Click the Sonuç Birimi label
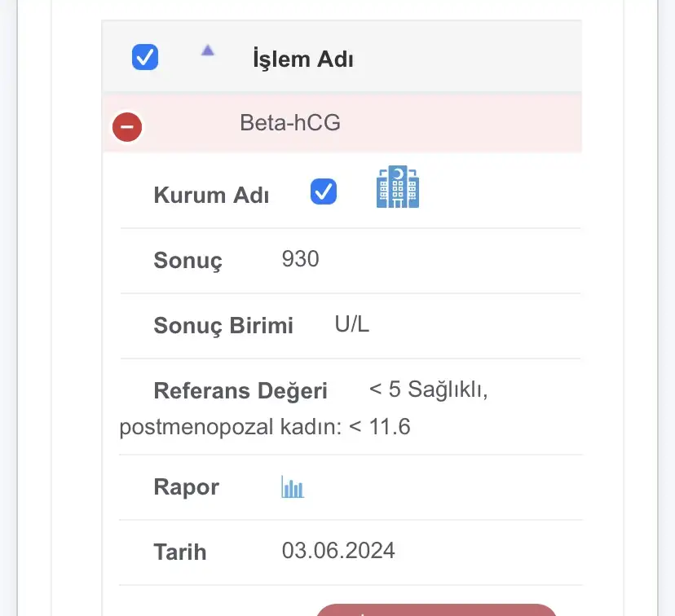The image size is (675, 616). coord(223,325)
